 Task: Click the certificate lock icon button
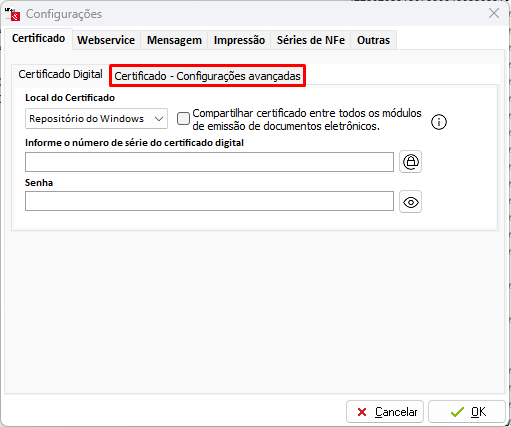pos(410,162)
